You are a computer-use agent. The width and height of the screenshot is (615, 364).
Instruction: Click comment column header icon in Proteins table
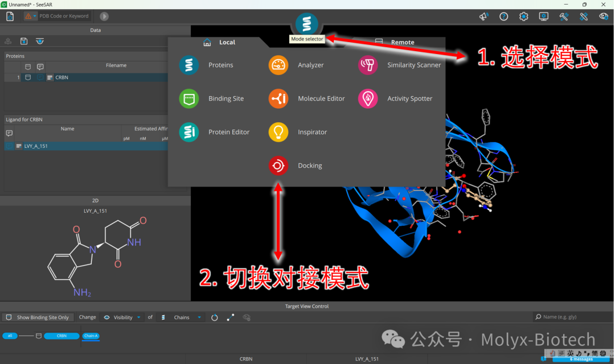[40, 67]
